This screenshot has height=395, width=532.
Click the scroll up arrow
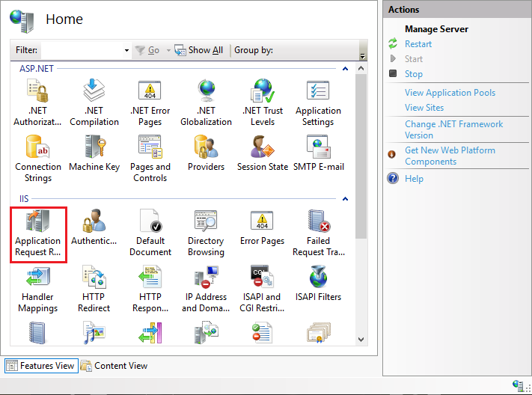[x=361, y=68]
